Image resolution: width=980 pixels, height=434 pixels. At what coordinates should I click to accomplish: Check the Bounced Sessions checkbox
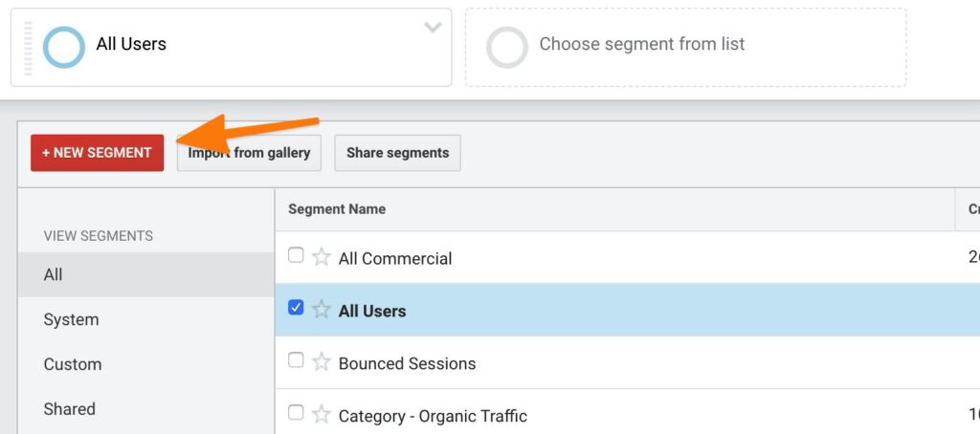click(296, 360)
